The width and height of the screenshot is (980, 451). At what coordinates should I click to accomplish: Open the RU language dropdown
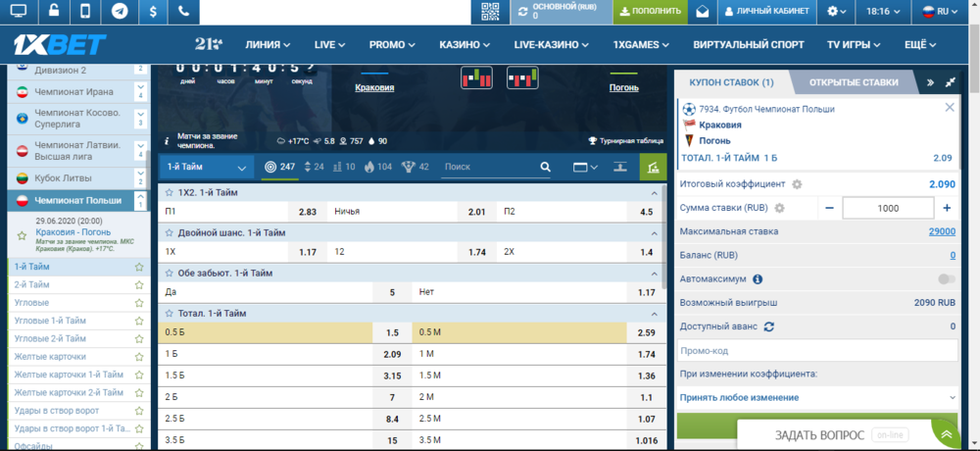click(x=941, y=11)
